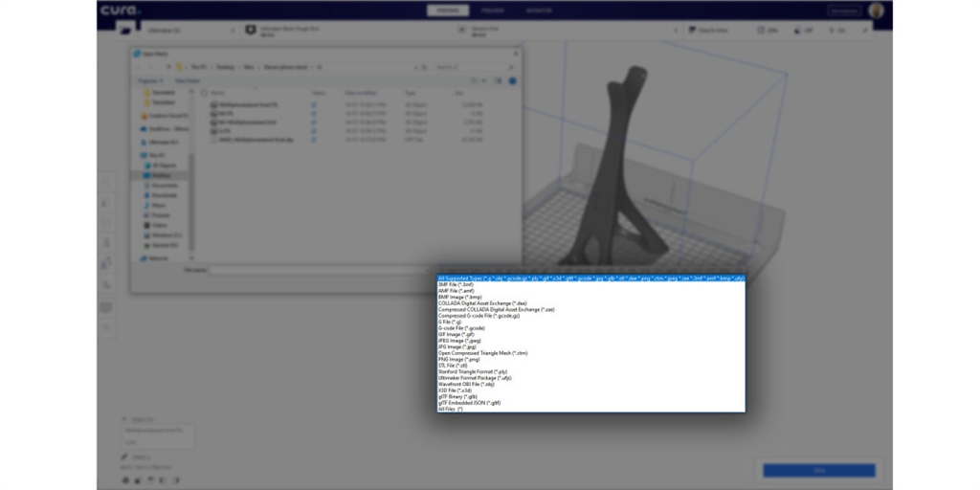Select All Files (*) option
This screenshot has width=980, height=490.
coord(450,409)
